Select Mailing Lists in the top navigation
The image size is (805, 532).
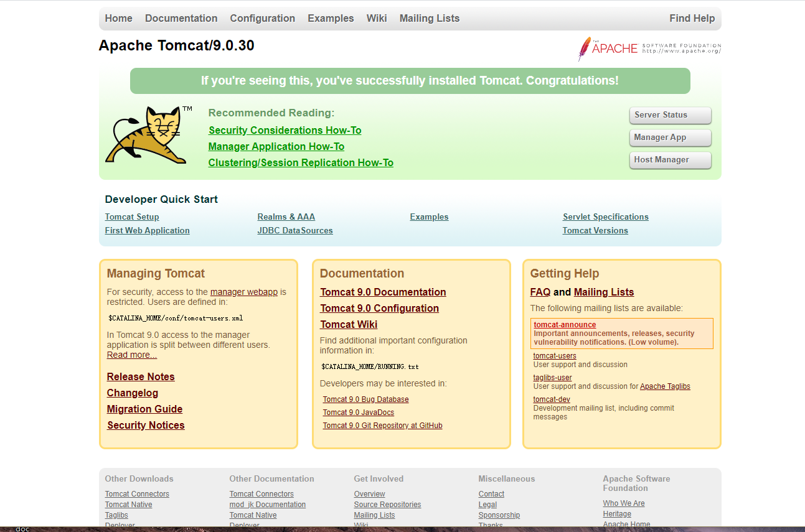point(430,19)
